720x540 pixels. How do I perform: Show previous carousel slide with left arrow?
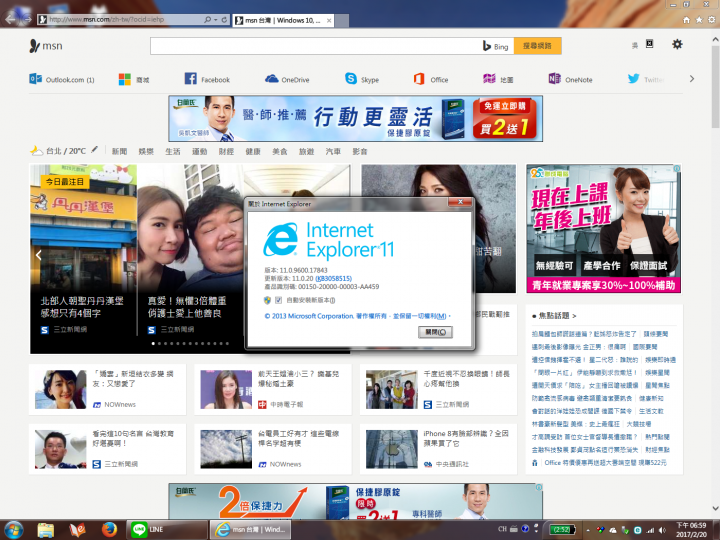click(x=39, y=255)
